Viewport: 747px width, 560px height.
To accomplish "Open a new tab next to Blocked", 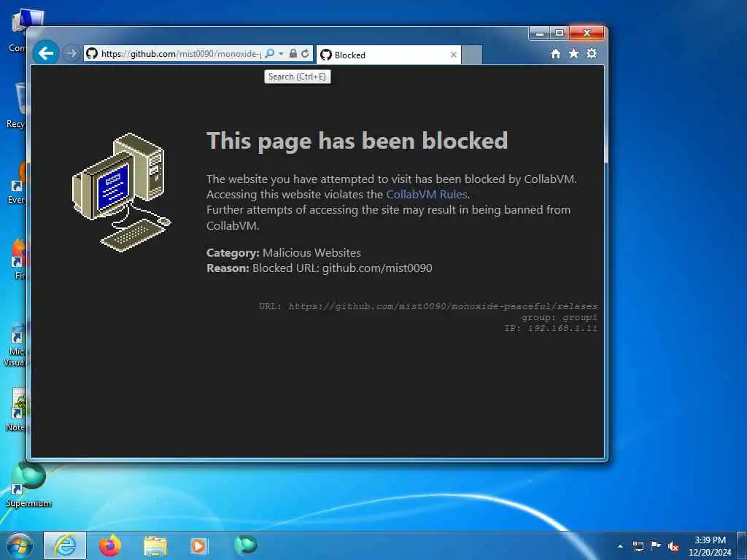I will tap(472, 55).
